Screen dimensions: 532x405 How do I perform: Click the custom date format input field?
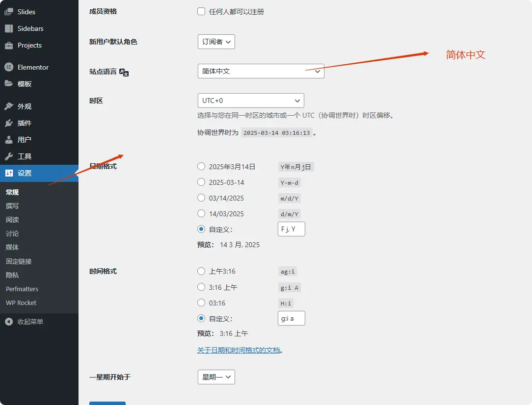coord(291,229)
